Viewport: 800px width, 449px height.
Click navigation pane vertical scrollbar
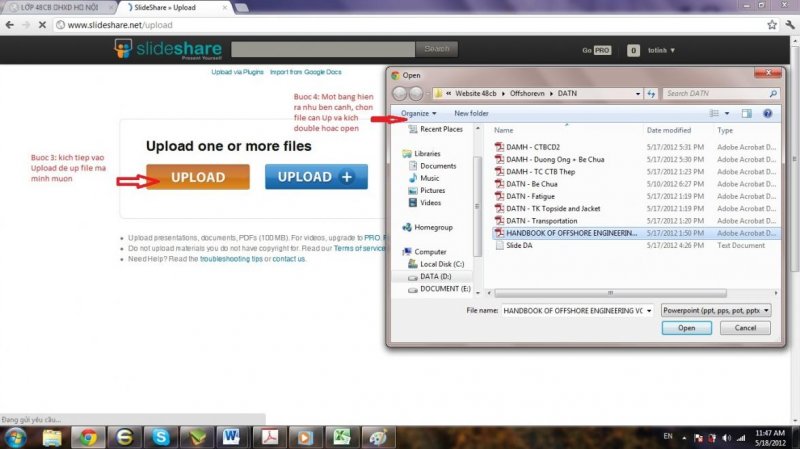click(478, 207)
